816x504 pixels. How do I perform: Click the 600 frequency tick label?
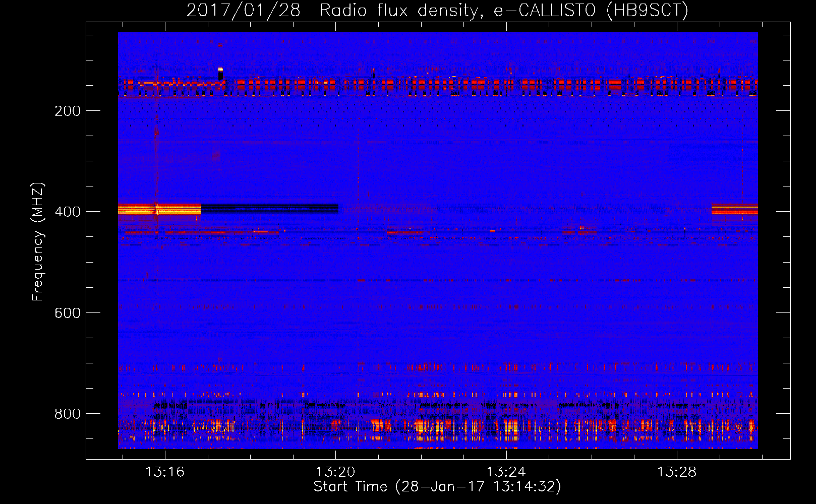click(68, 313)
